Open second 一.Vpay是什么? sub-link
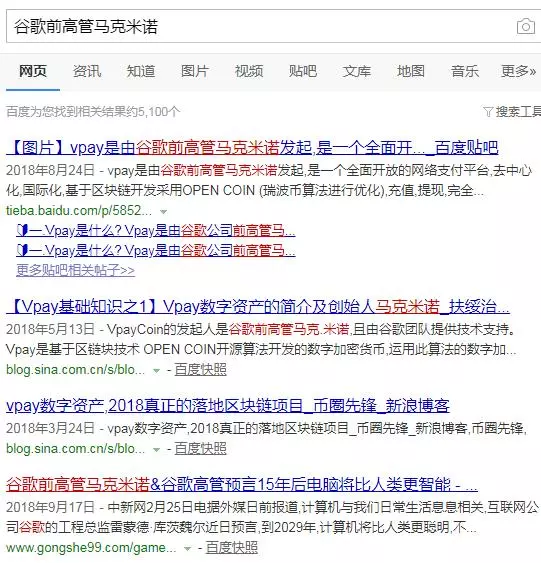 point(156,250)
